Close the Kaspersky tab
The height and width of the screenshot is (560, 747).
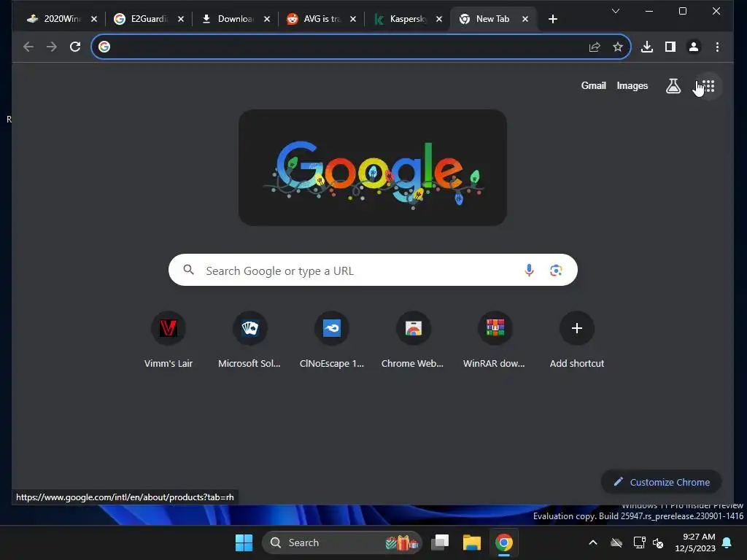439,19
